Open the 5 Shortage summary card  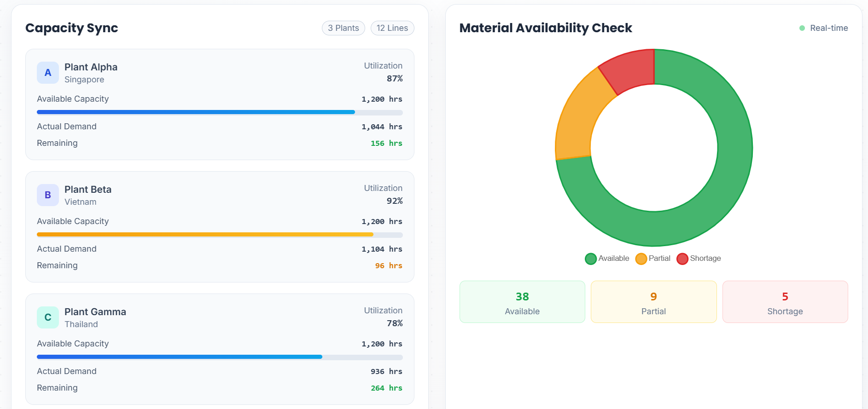point(785,302)
